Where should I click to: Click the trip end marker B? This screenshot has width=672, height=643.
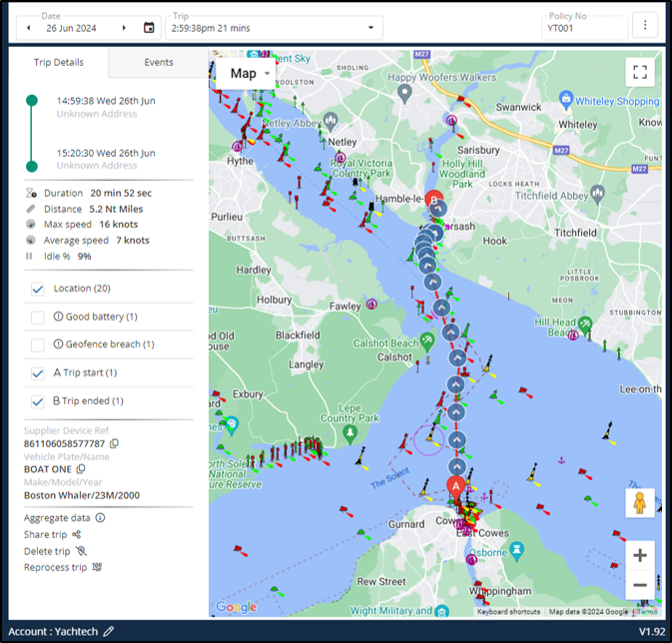point(433,198)
